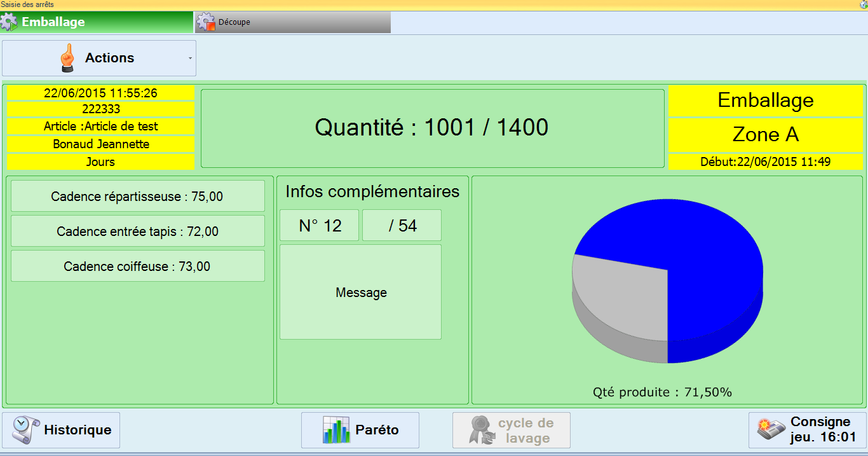This screenshot has height=456, width=868.
Task: Click the Zone A label
Action: click(766, 135)
